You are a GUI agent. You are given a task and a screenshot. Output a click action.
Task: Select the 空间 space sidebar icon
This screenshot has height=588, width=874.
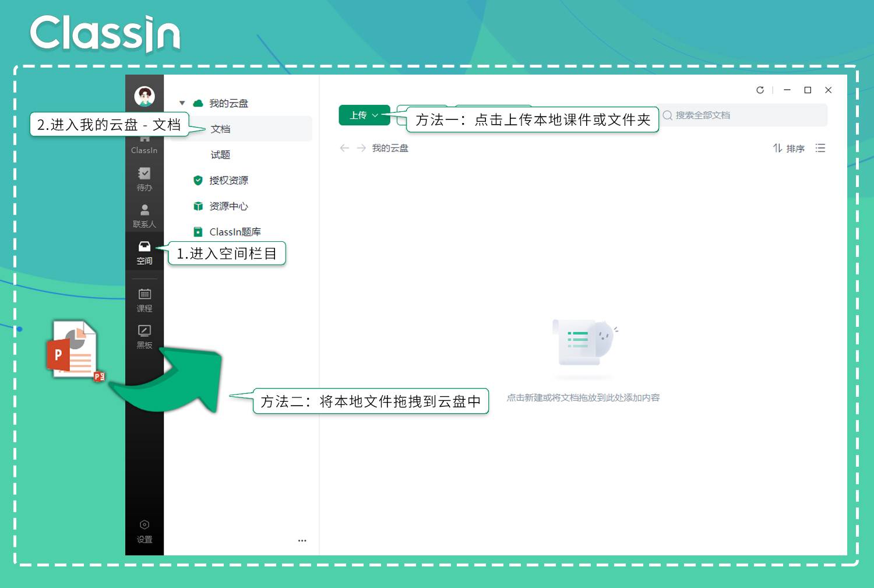pos(145,253)
